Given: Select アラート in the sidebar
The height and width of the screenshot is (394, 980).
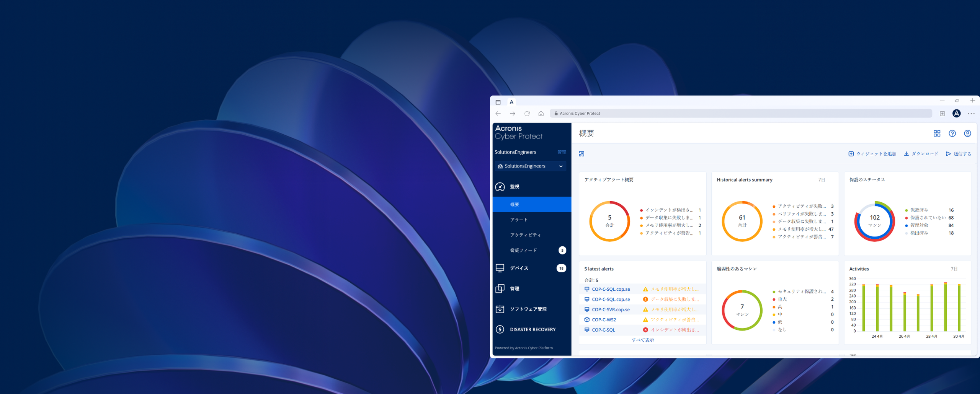Looking at the screenshot, I should click(x=532, y=220).
